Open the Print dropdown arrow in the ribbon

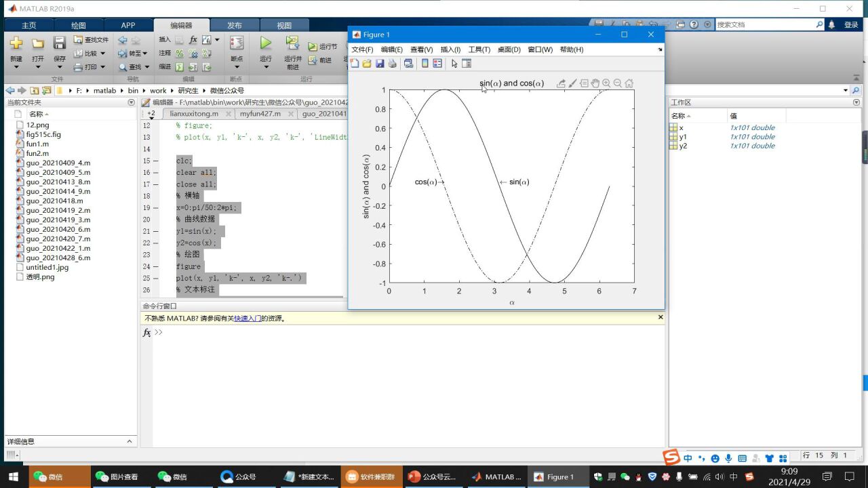tap(103, 67)
